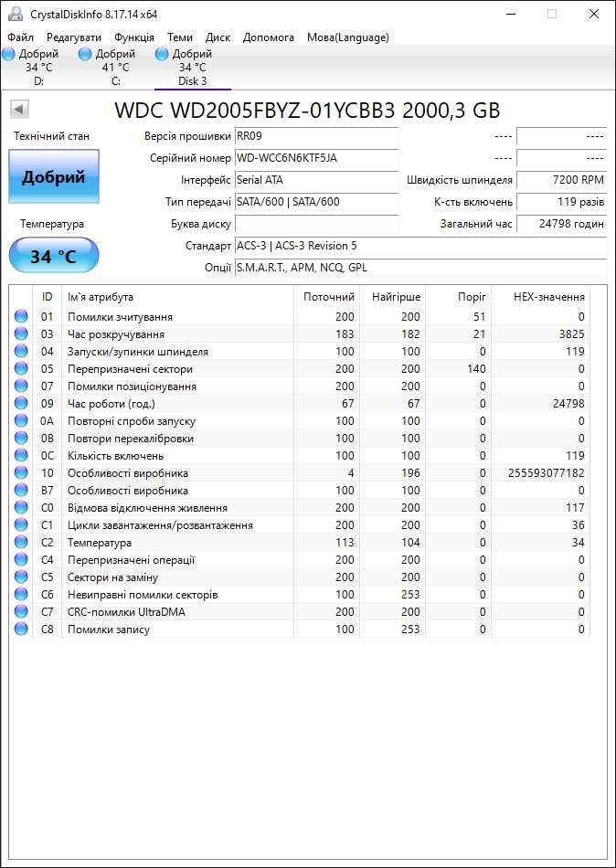The height and width of the screenshot is (868, 616).
Task: Click the HEX-значення column header
Action: click(541, 297)
